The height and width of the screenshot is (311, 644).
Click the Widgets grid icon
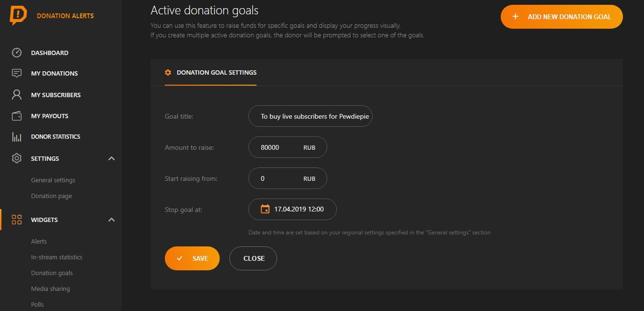(x=17, y=220)
